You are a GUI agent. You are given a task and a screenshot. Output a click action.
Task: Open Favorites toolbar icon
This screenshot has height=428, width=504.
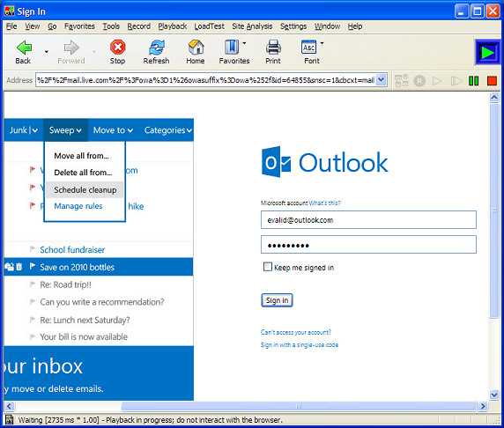tap(232, 48)
